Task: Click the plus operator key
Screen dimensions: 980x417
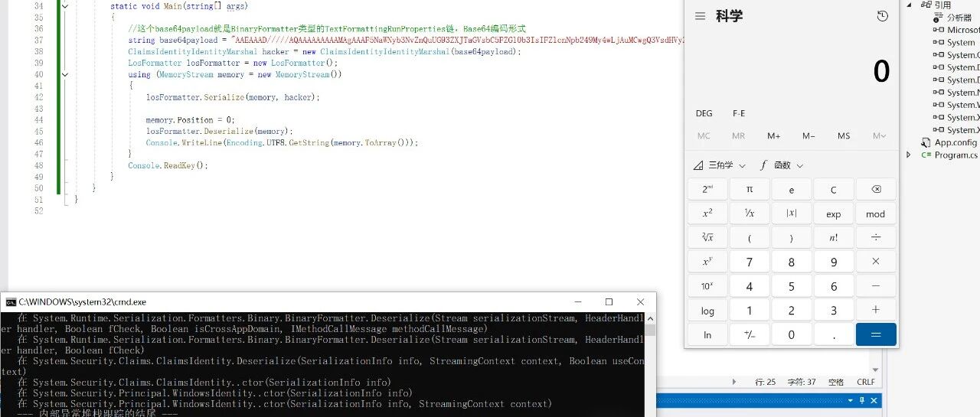Action: pyautogui.click(x=876, y=310)
